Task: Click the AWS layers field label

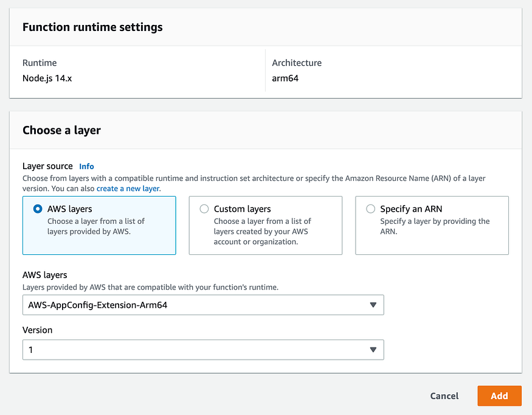Action: (x=45, y=275)
